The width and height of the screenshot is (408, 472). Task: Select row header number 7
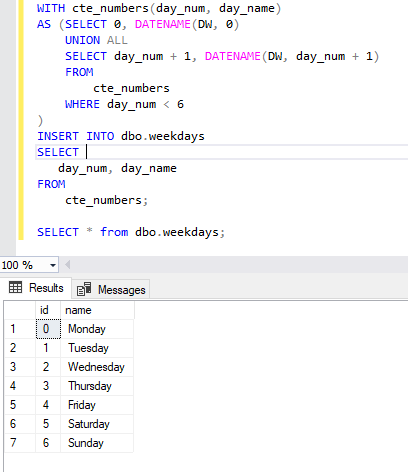(20, 443)
